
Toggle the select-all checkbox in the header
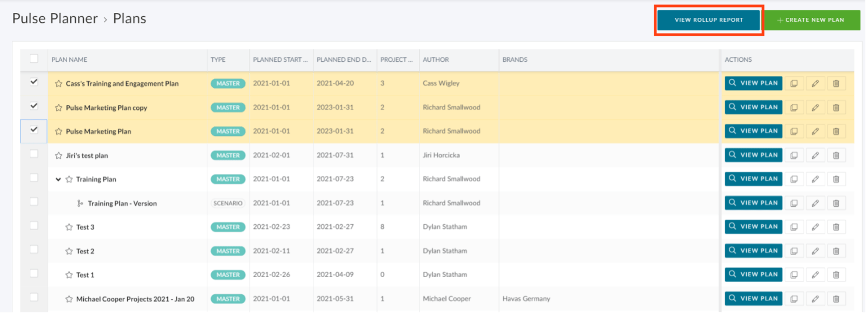34,59
